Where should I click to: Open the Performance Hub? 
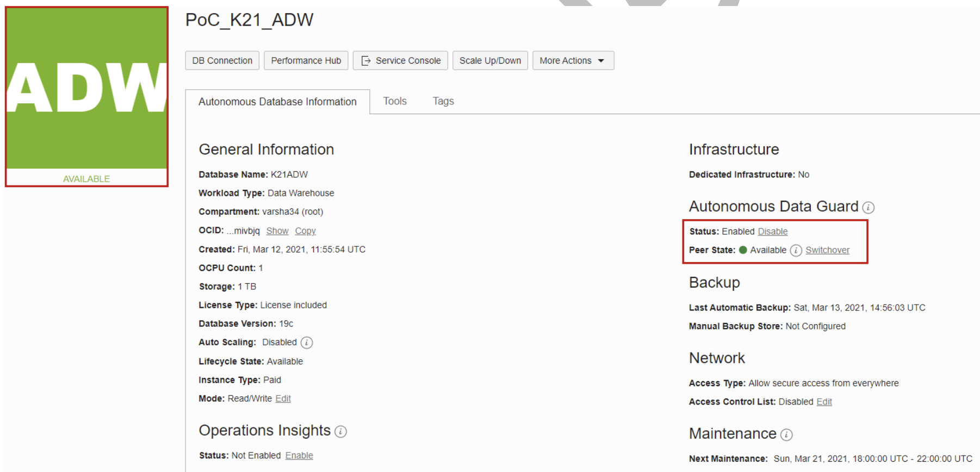tap(306, 60)
